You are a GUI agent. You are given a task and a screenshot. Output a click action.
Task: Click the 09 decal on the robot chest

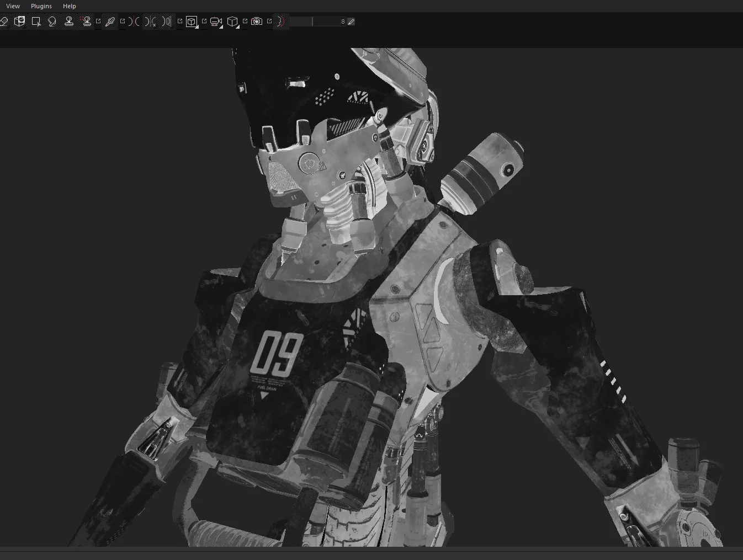coord(276,354)
